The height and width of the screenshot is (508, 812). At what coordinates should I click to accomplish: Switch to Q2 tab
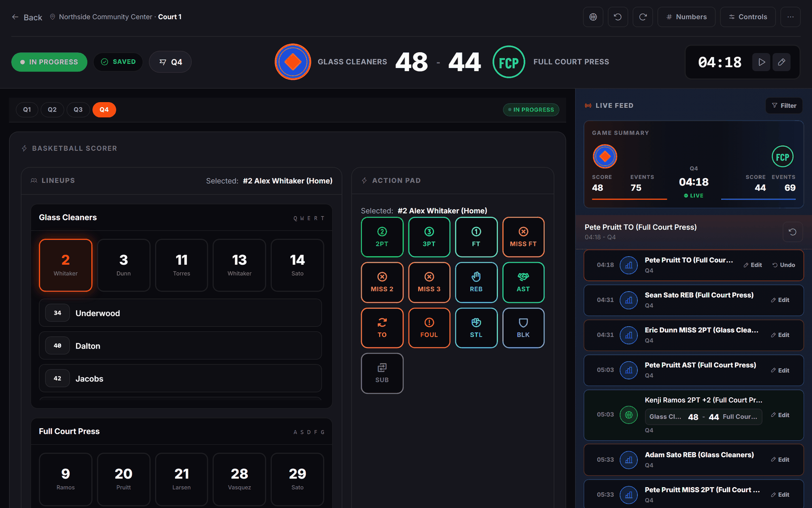coord(52,110)
